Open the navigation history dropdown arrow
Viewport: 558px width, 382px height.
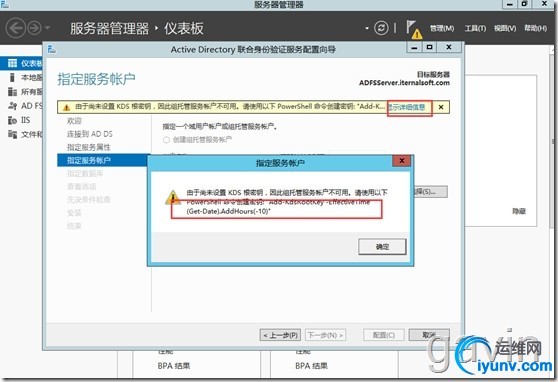coord(47,28)
